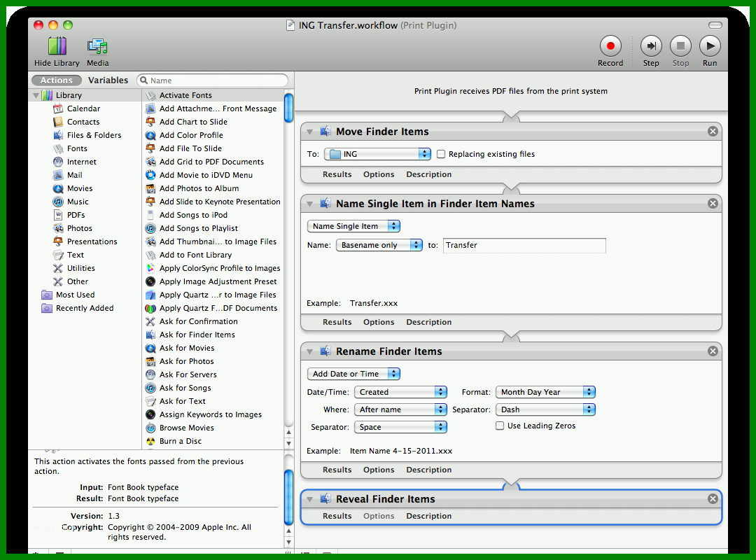The width and height of the screenshot is (756, 560).
Task: Remove the Move Finder Items action
Action: pyautogui.click(x=713, y=131)
